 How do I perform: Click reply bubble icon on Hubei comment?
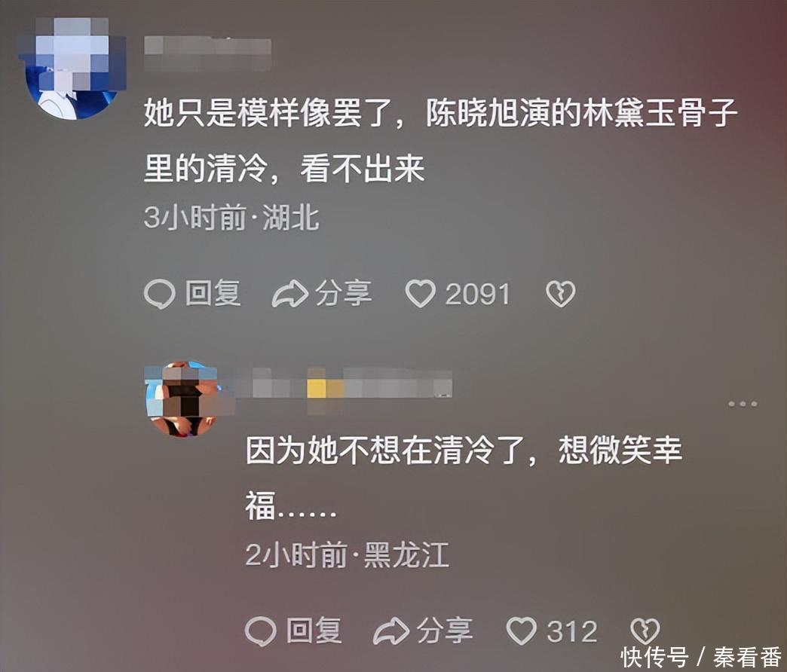[160, 294]
